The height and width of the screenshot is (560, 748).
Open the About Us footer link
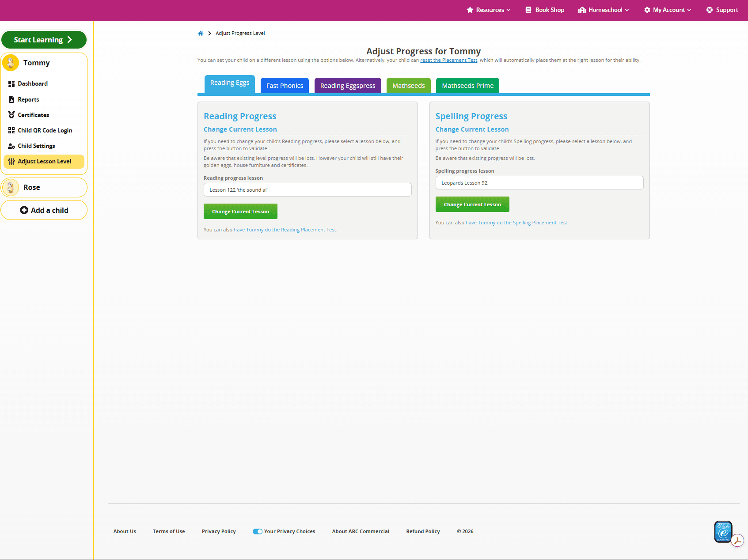click(x=125, y=531)
